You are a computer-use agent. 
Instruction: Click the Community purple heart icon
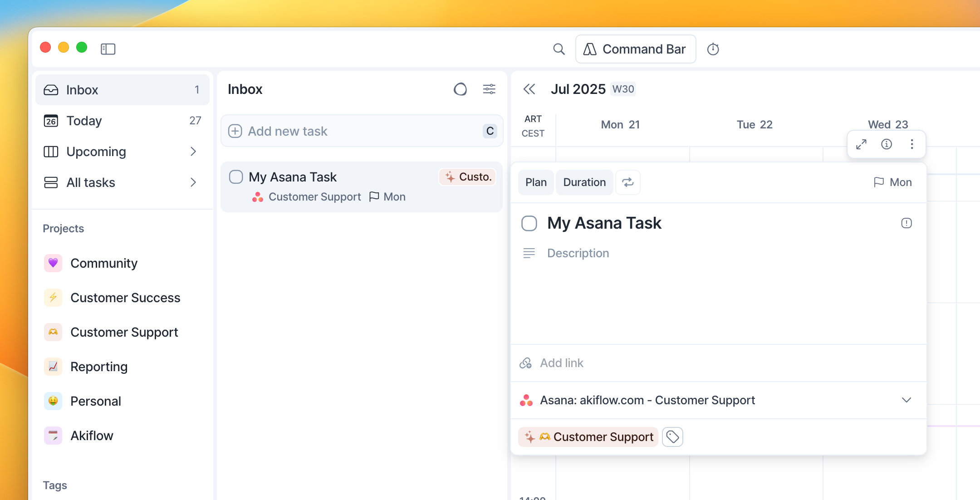(53, 263)
